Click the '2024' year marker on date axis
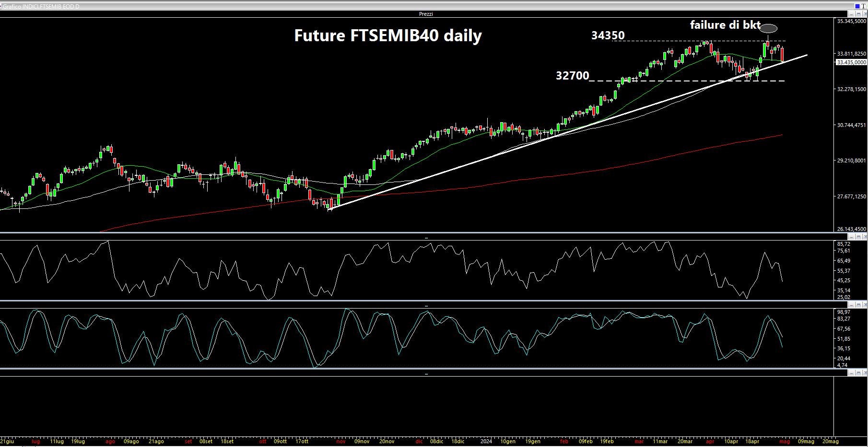868x447 pixels. tap(486, 441)
